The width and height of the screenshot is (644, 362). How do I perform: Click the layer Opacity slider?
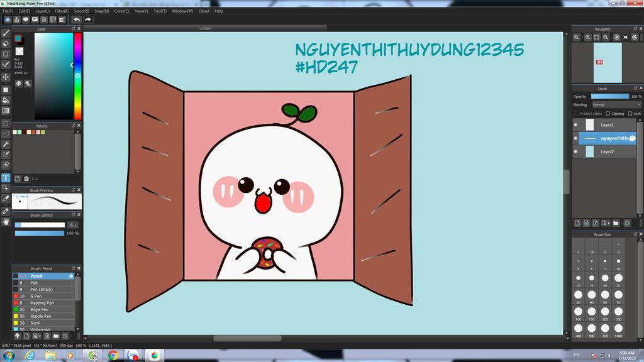[x=610, y=96]
